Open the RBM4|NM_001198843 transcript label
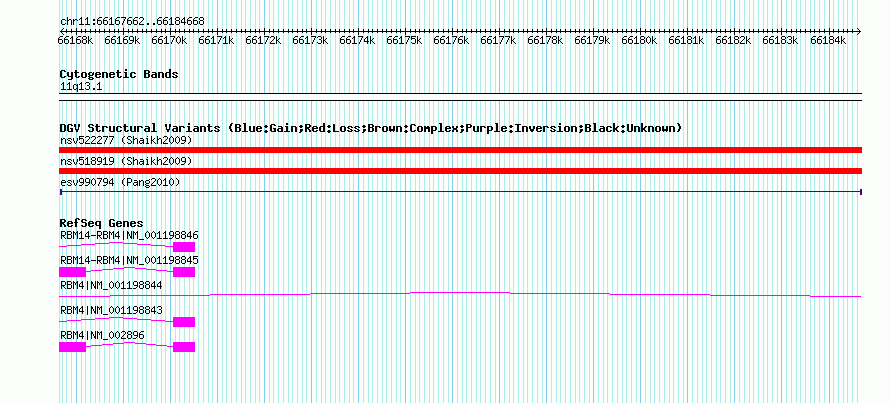 [x=111, y=310]
